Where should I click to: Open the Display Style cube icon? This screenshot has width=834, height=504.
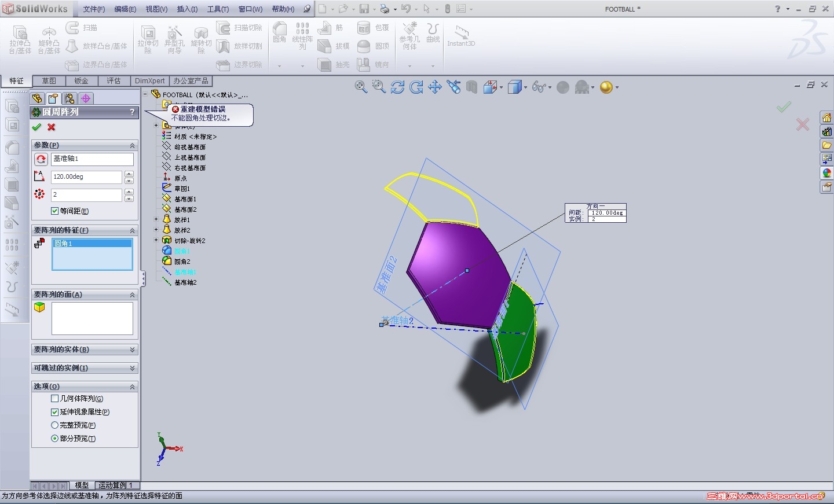[x=514, y=87]
